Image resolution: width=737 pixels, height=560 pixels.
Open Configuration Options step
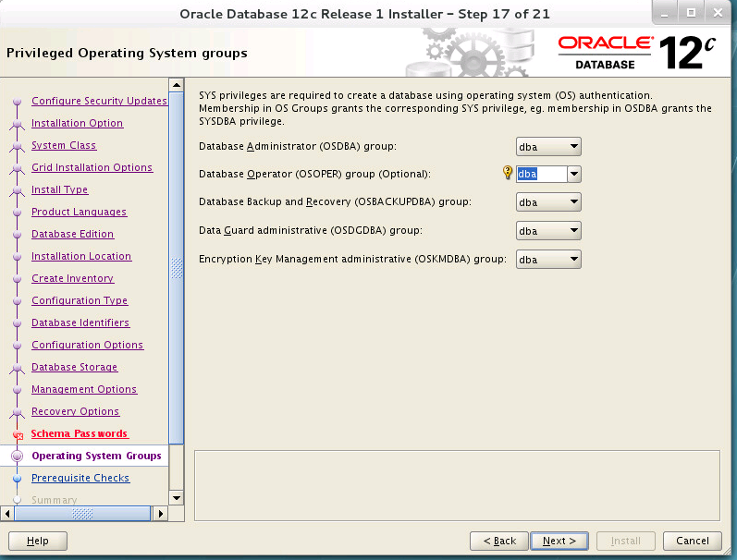tap(88, 345)
